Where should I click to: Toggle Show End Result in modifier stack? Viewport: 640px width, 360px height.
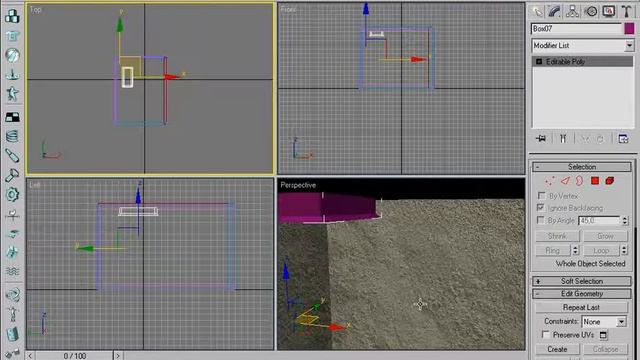coord(563,139)
